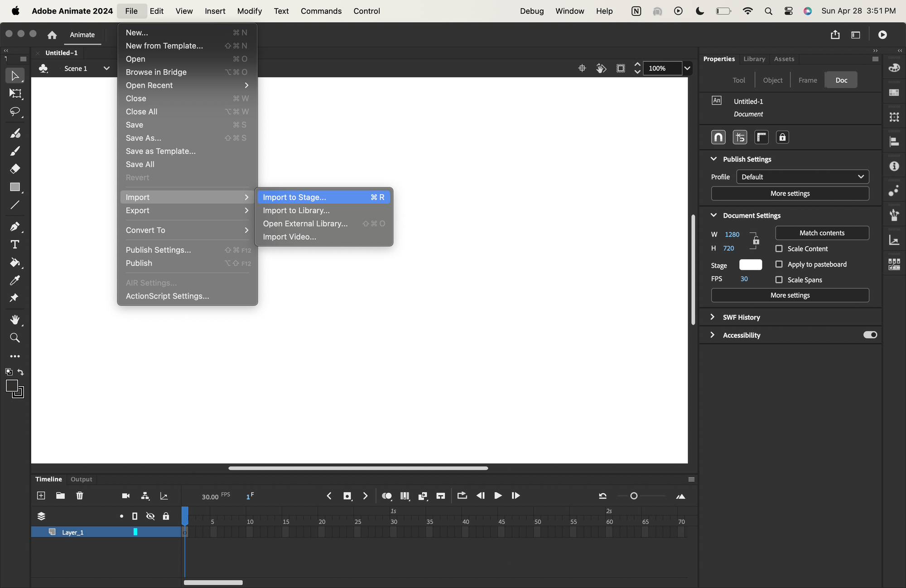Select Layer_1 in the timeline
The image size is (906, 588).
coord(106,532)
